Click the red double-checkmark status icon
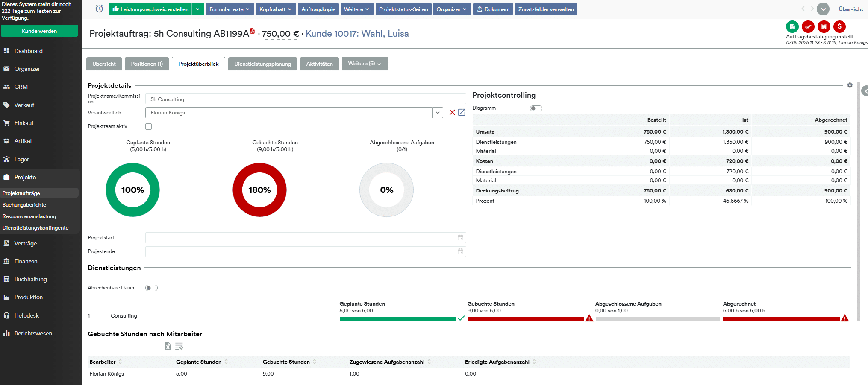The image size is (868, 385). coord(808,26)
